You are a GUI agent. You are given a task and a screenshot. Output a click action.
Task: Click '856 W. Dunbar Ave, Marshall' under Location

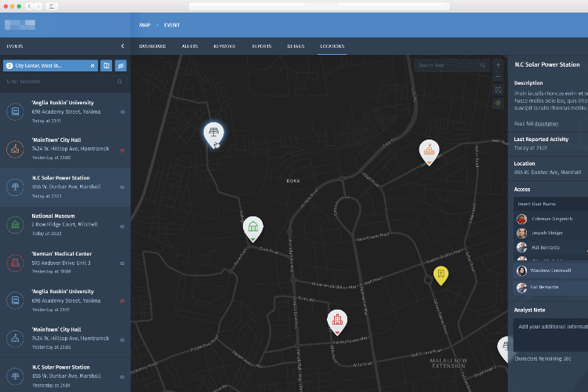pos(547,172)
